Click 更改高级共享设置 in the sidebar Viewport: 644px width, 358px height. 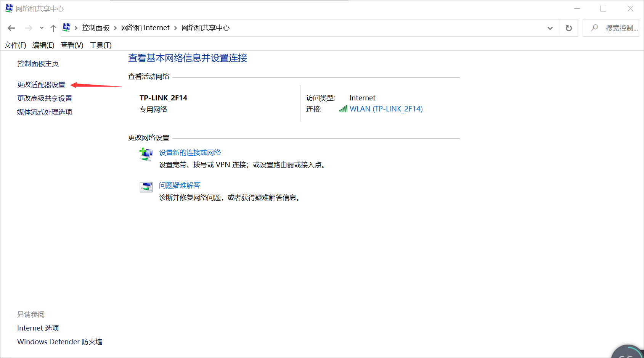point(44,98)
